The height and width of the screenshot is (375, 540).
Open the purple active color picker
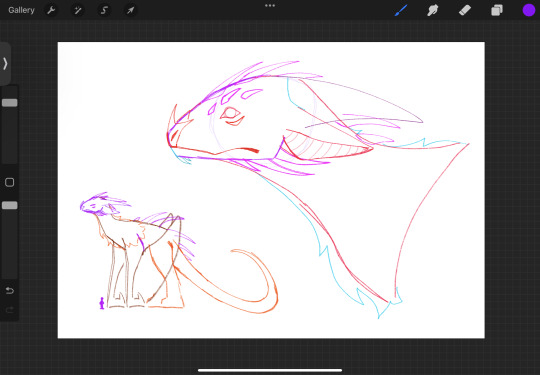[x=529, y=10]
